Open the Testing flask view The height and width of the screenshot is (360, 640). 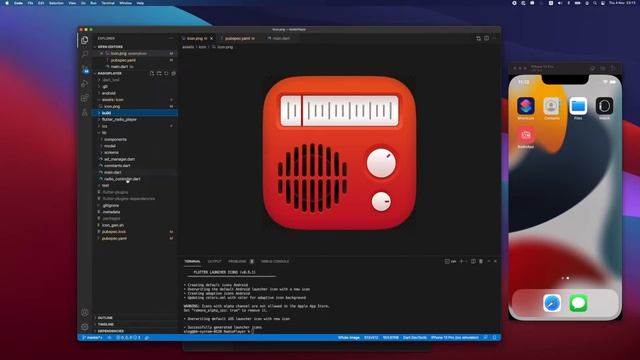84,112
